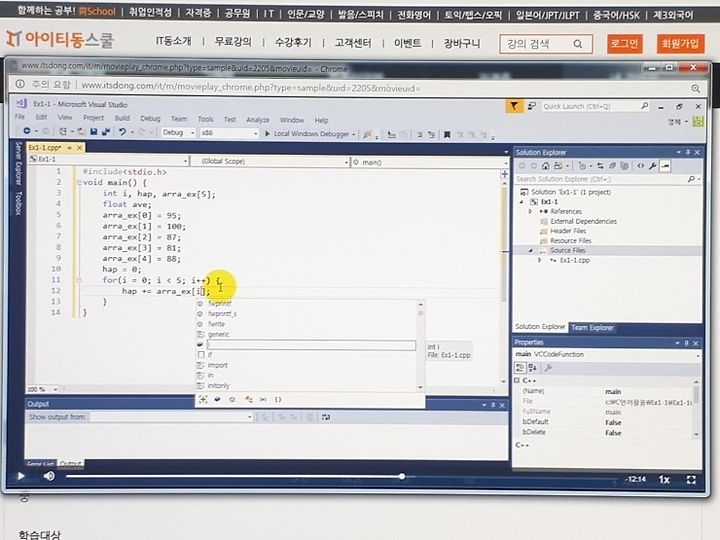Open the 이벤트 page
Image resolution: width=720 pixels, height=540 pixels.
click(407, 43)
